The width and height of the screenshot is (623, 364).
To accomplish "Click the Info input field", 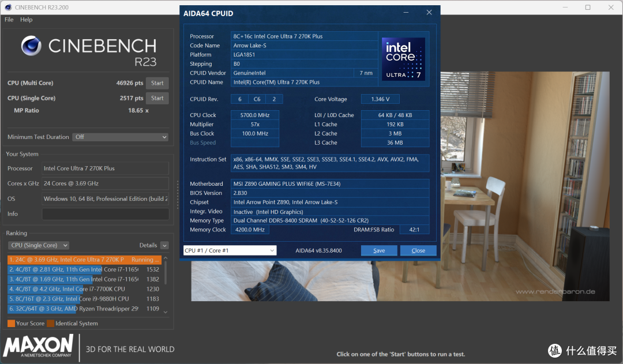I will point(106,214).
